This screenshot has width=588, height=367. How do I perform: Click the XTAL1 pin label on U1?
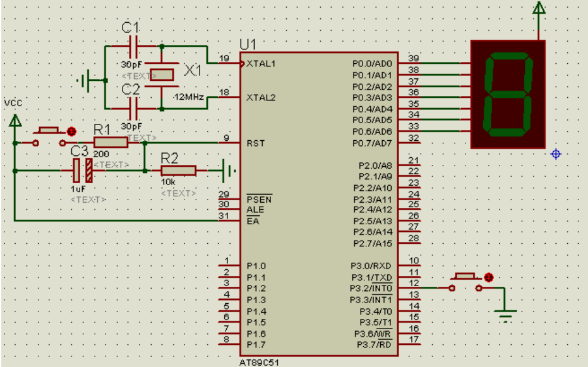tap(261, 64)
